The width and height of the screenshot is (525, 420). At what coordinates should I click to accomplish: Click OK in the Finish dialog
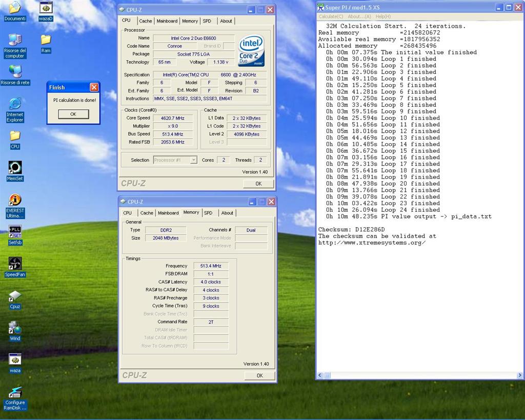click(x=73, y=114)
